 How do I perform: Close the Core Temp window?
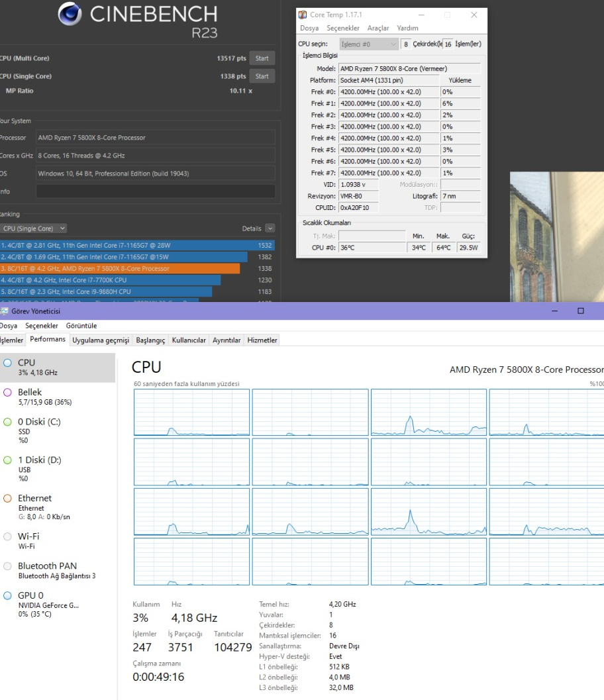[x=474, y=15]
